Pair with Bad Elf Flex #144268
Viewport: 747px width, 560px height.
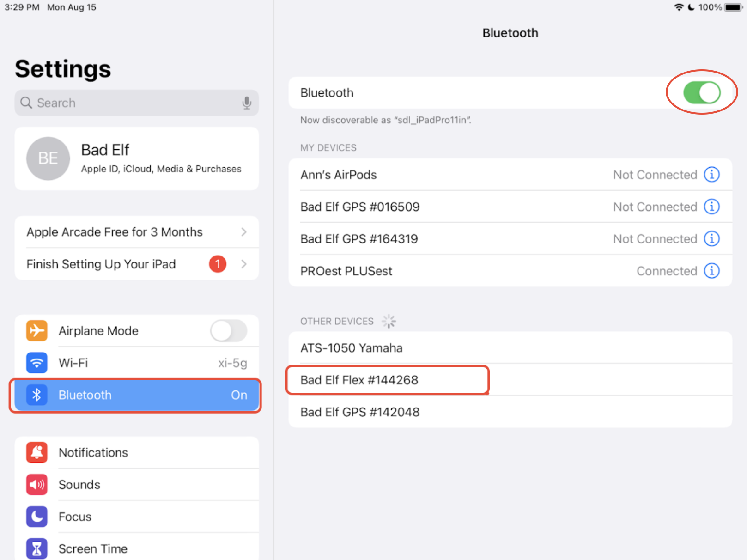[510, 380]
